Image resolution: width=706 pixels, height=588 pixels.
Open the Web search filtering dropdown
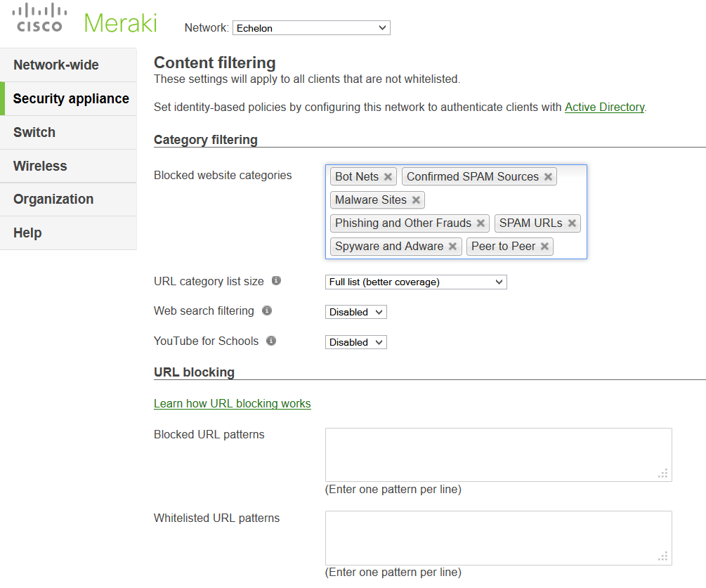click(x=356, y=312)
